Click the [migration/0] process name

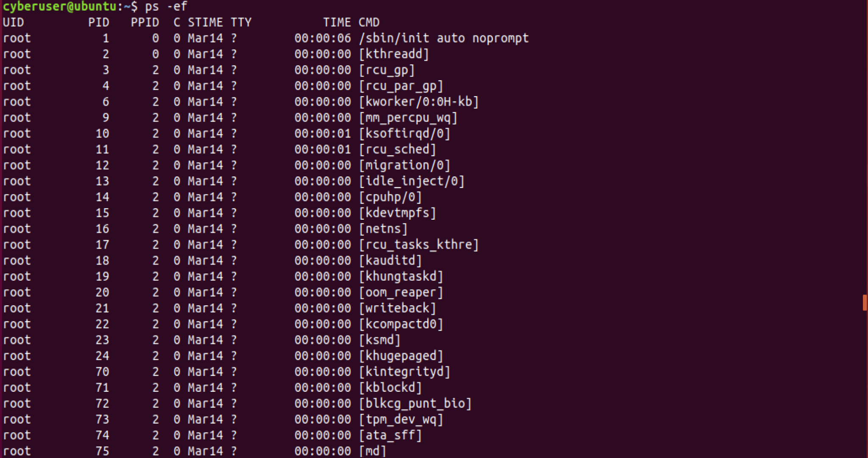(x=405, y=165)
